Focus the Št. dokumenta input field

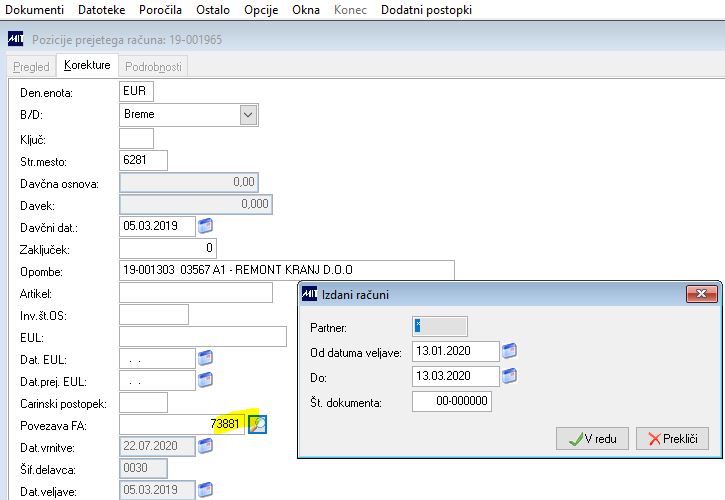pos(452,401)
